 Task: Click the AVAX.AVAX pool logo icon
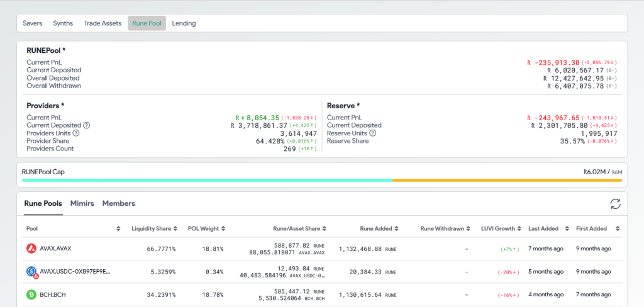(x=31, y=248)
